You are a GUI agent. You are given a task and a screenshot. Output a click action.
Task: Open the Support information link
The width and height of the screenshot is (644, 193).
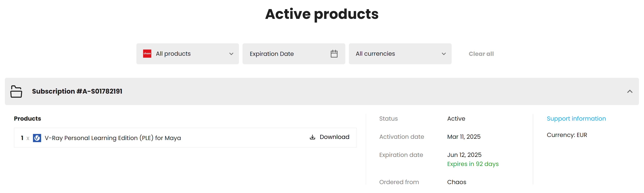[x=576, y=119]
